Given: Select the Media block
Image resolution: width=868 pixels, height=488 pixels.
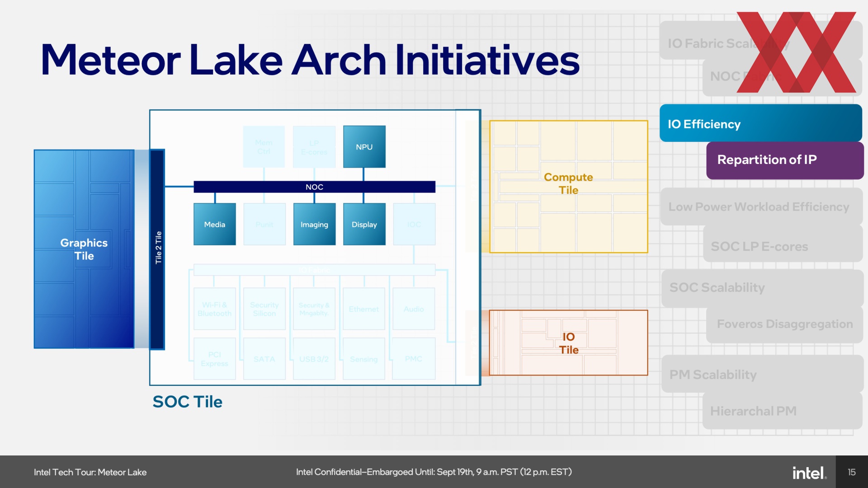Looking at the screenshot, I should (x=215, y=224).
